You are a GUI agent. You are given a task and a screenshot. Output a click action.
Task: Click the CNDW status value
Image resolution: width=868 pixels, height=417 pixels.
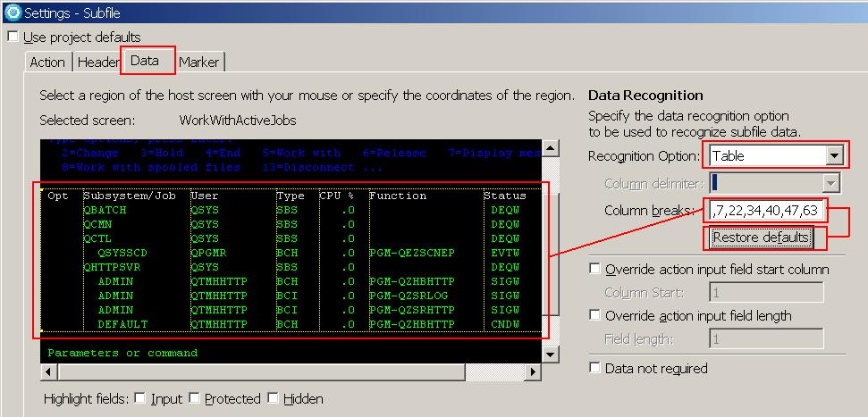tap(505, 325)
